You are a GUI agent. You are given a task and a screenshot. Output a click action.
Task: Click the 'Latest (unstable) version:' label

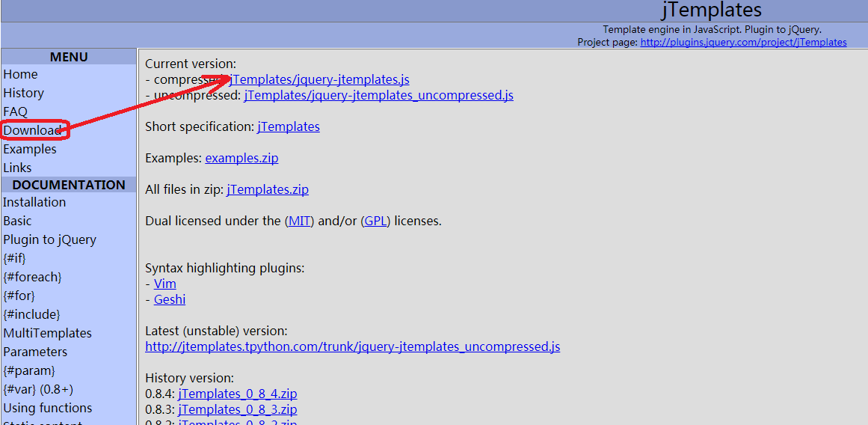tap(217, 331)
